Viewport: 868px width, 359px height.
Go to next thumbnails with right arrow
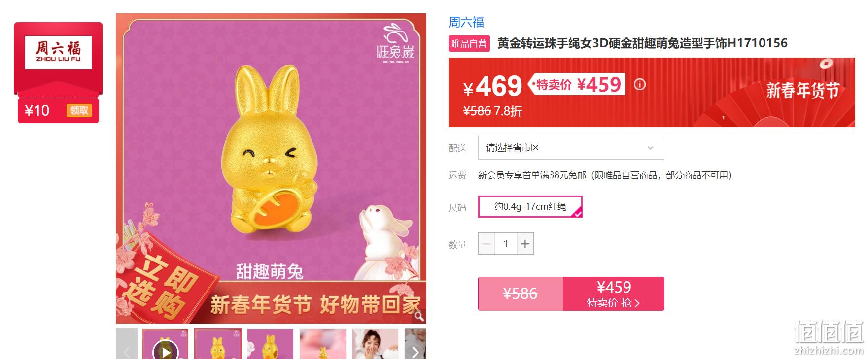[x=415, y=352]
